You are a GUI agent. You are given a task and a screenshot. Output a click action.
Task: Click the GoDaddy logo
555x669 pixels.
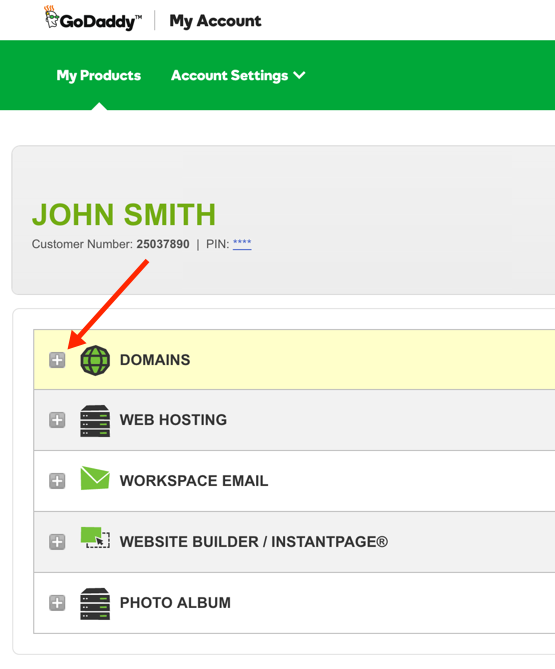point(93,18)
